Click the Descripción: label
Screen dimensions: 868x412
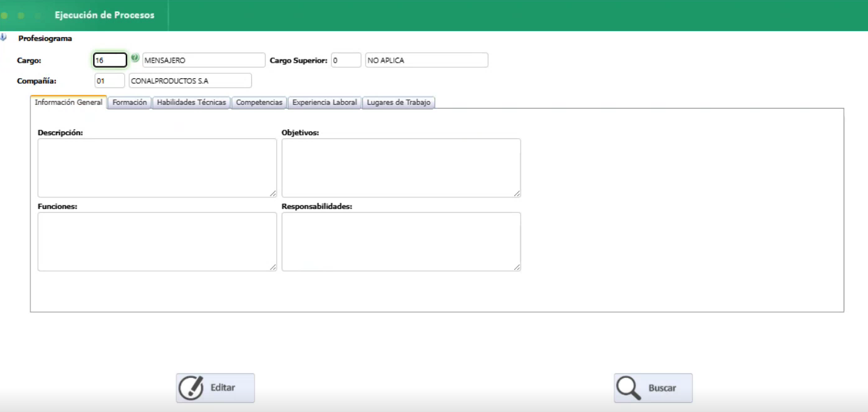[x=60, y=133]
